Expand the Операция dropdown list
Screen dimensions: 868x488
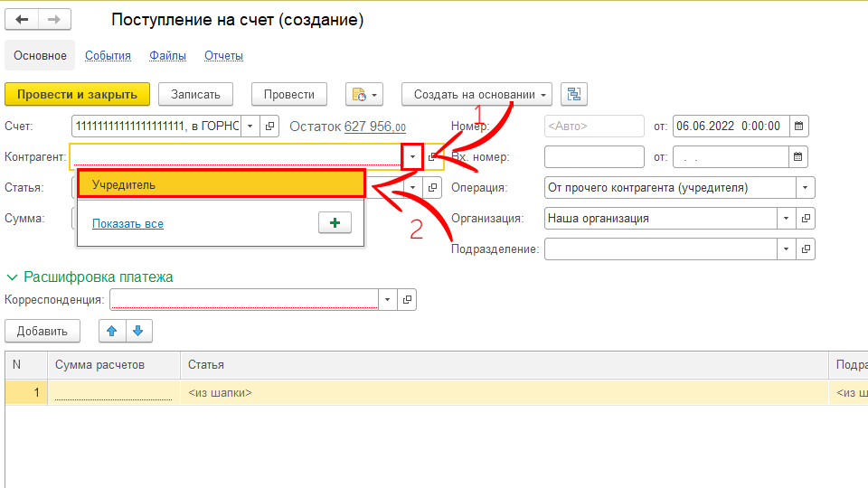(x=805, y=188)
